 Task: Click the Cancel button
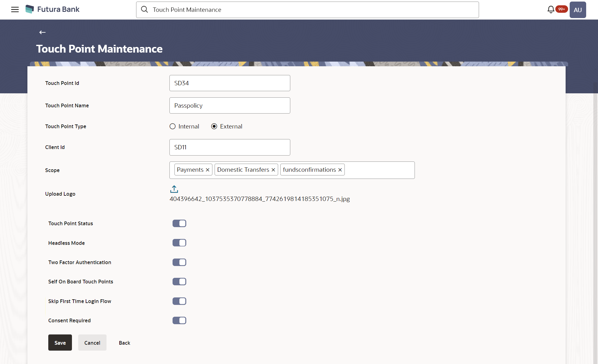[92, 343]
